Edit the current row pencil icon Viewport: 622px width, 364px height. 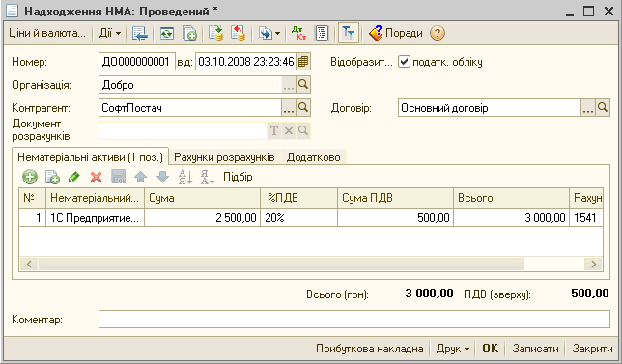pos(74,177)
